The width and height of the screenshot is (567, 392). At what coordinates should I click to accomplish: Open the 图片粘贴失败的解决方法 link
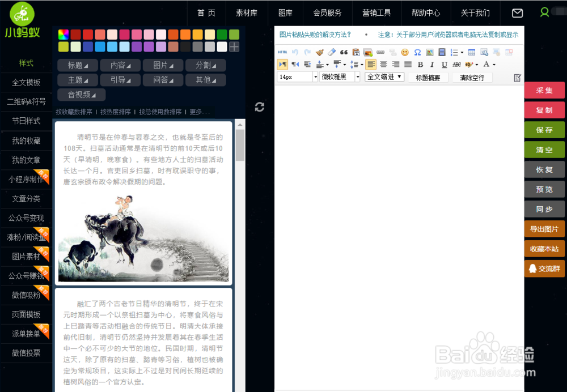(x=315, y=35)
